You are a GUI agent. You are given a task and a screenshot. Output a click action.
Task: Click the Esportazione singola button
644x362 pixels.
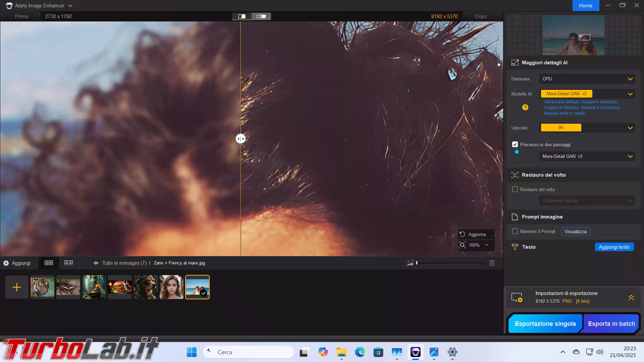(545, 324)
